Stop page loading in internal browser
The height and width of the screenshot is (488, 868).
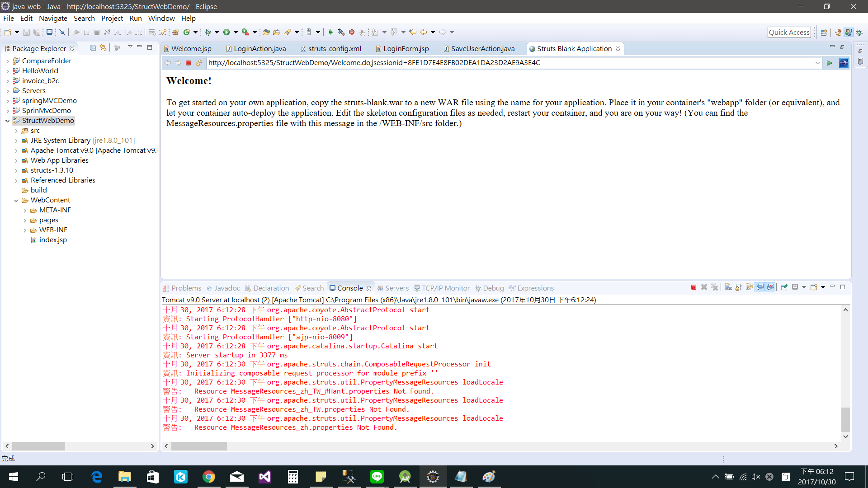coord(189,63)
